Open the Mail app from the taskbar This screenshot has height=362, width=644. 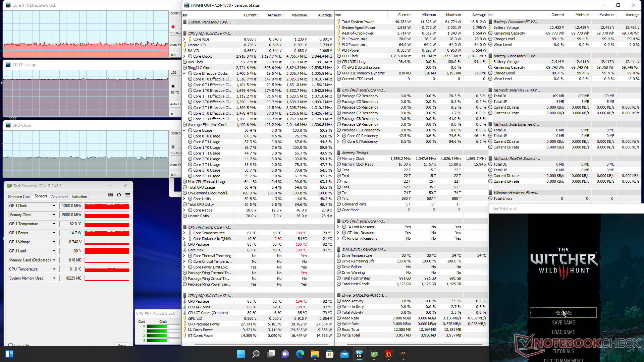[x=344, y=354]
